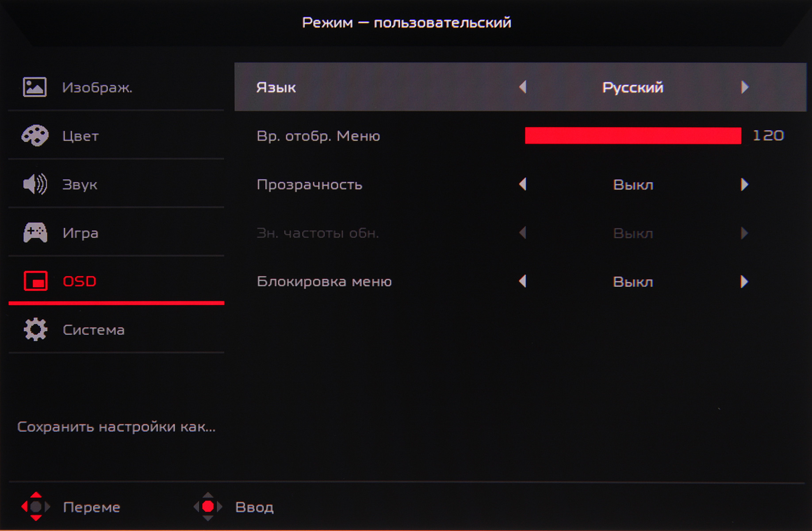812x531 pixels.
Task: Open the Система gear icon
Action: pos(35,330)
